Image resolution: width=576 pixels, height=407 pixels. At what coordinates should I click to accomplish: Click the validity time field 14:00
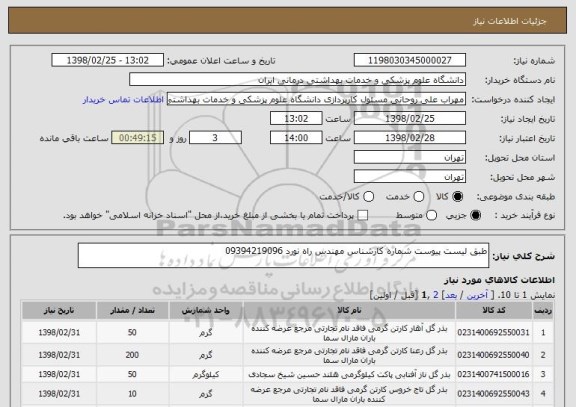coord(296,138)
